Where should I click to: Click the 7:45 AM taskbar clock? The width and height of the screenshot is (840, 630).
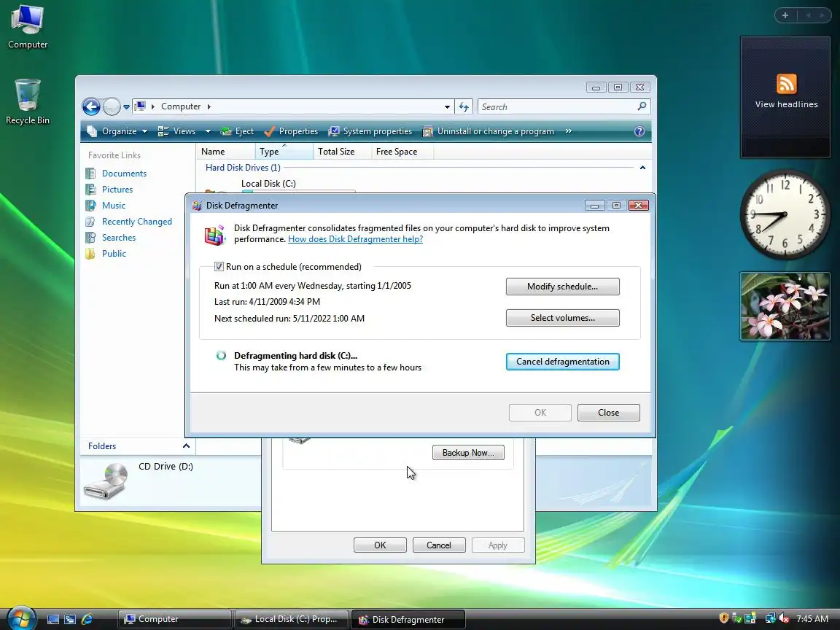click(812, 619)
